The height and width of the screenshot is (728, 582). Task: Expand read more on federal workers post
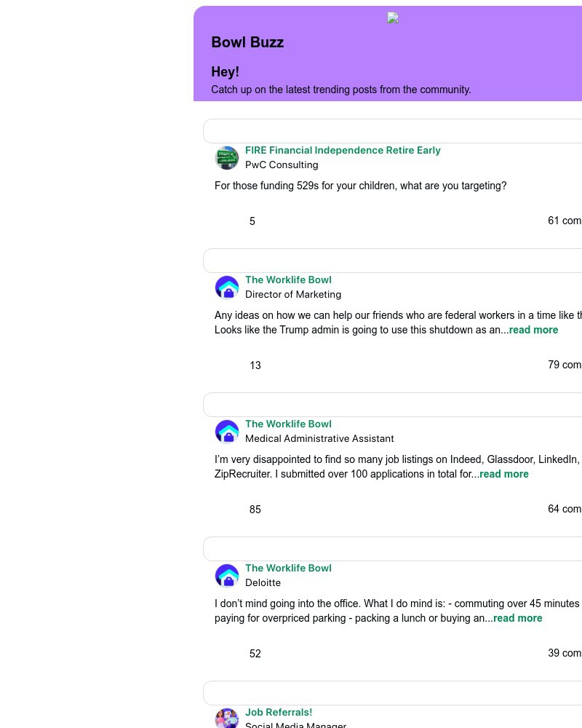pyautogui.click(x=533, y=330)
